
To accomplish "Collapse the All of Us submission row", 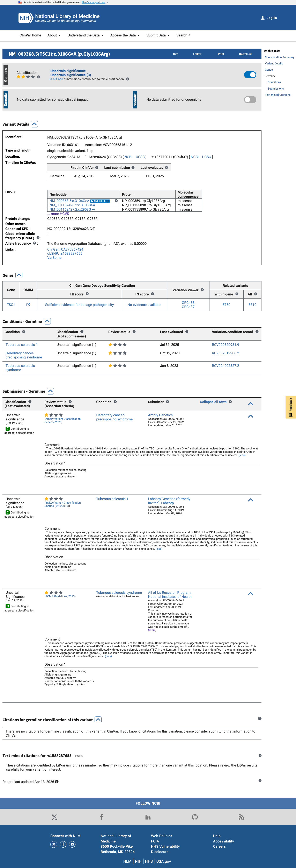I will 251,594.
